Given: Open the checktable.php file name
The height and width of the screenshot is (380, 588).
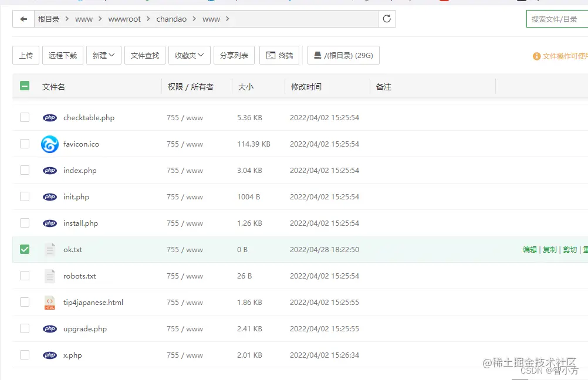Looking at the screenshot, I should point(89,118).
